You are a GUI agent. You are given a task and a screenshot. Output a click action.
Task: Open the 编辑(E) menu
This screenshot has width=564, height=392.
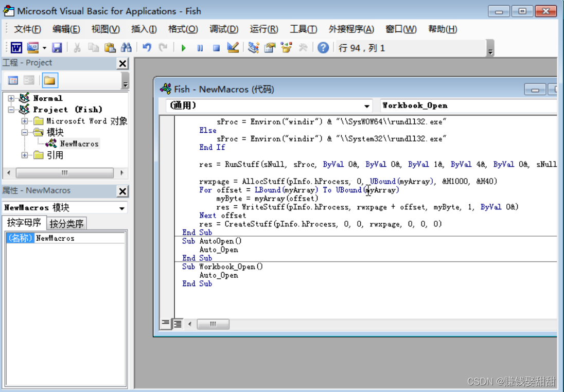pos(66,29)
